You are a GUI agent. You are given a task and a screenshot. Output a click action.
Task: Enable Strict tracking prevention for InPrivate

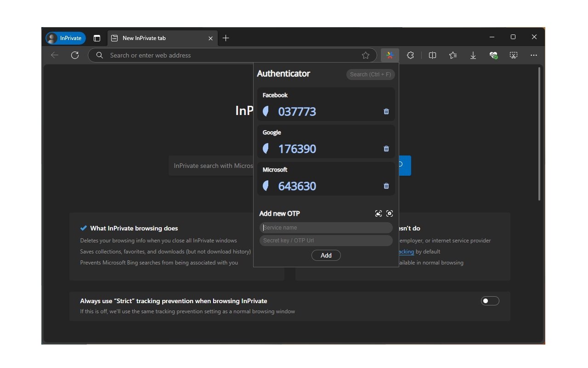coord(490,300)
